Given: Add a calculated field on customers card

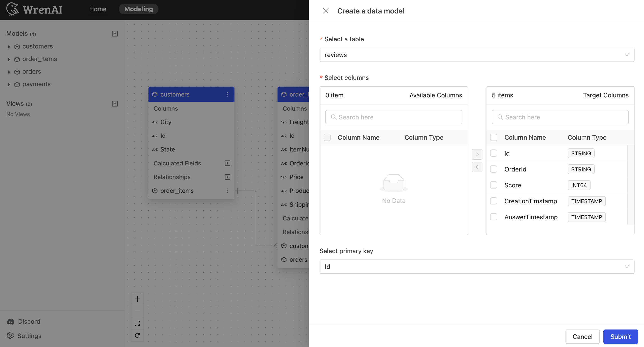Looking at the screenshot, I should [x=228, y=163].
